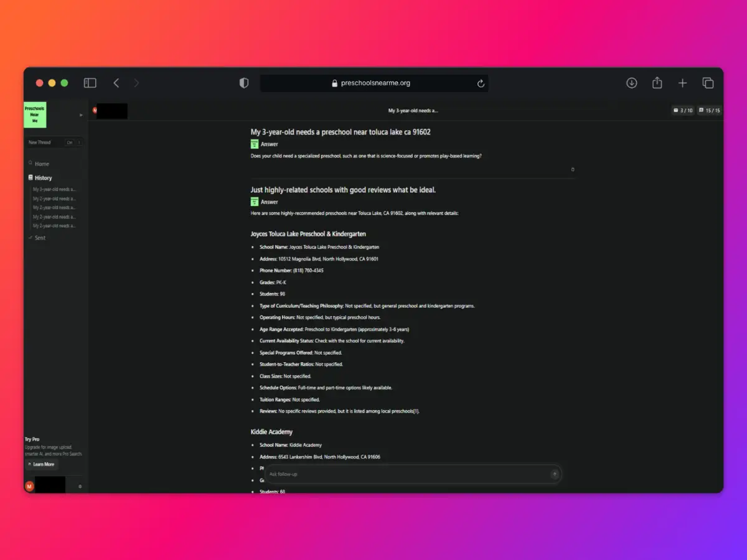The width and height of the screenshot is (747, 560).
Task: Go back to the previous page
Action: click(x=116, y=83)
